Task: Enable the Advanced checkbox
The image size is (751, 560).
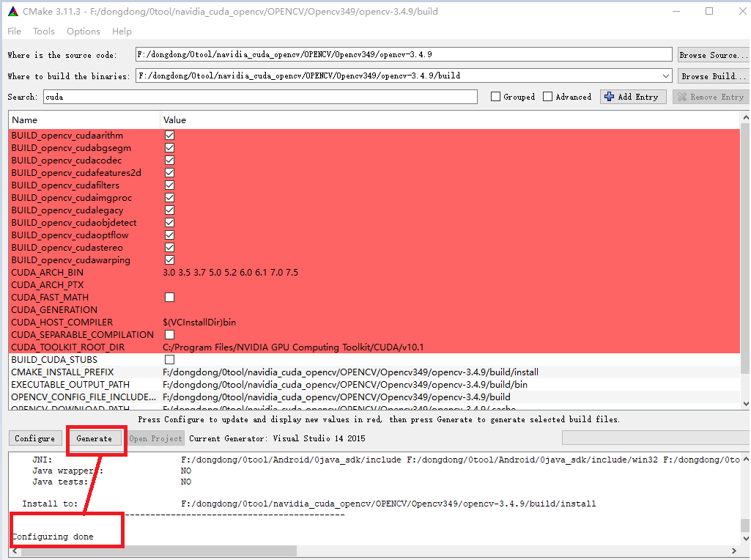Action: point(547,97)
